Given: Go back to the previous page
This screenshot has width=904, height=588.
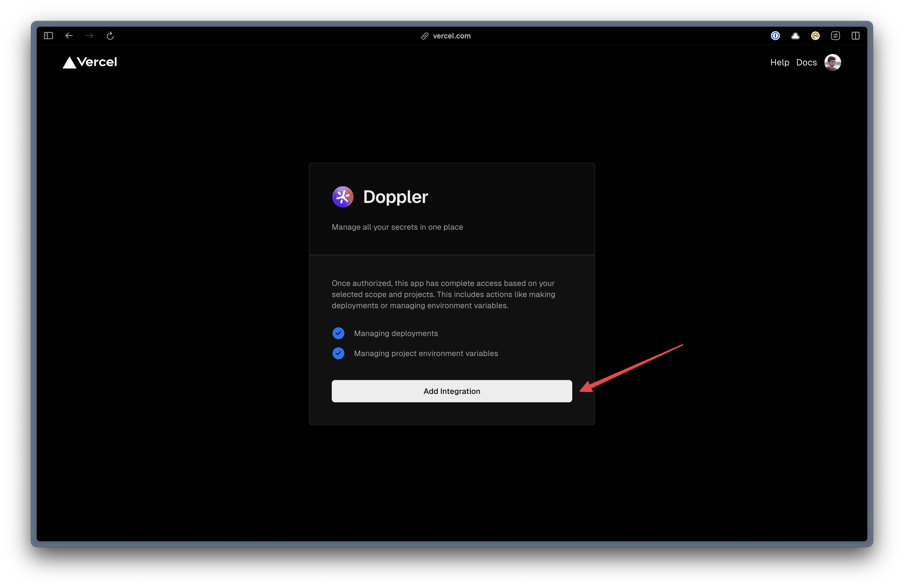Looking at the screenshot, I should tap(69, 36).
